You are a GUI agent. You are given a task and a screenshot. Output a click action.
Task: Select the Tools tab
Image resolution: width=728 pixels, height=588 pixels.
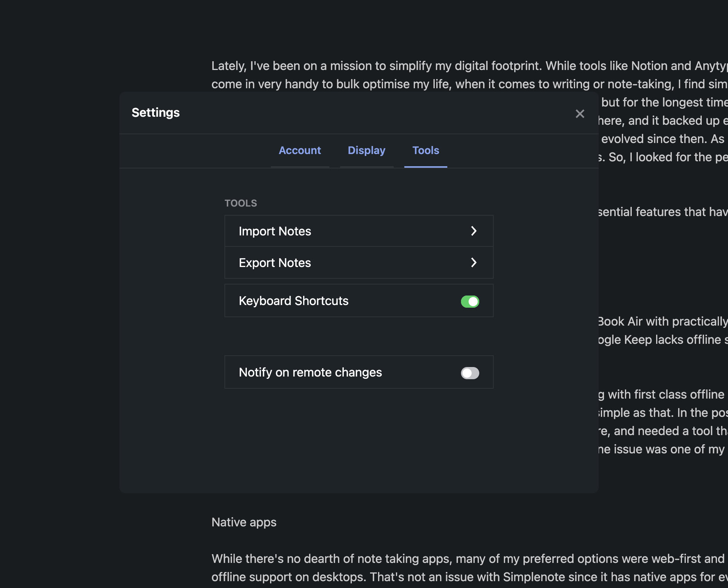pos(425,151)
